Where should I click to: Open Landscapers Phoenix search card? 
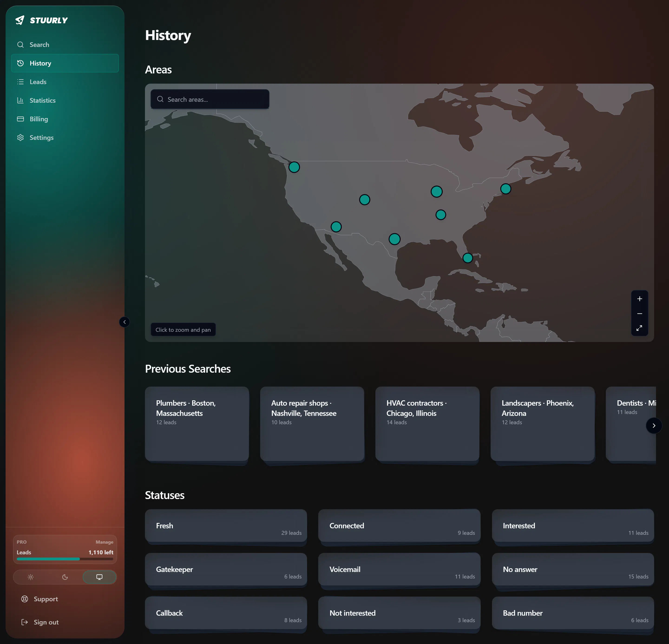542,424
